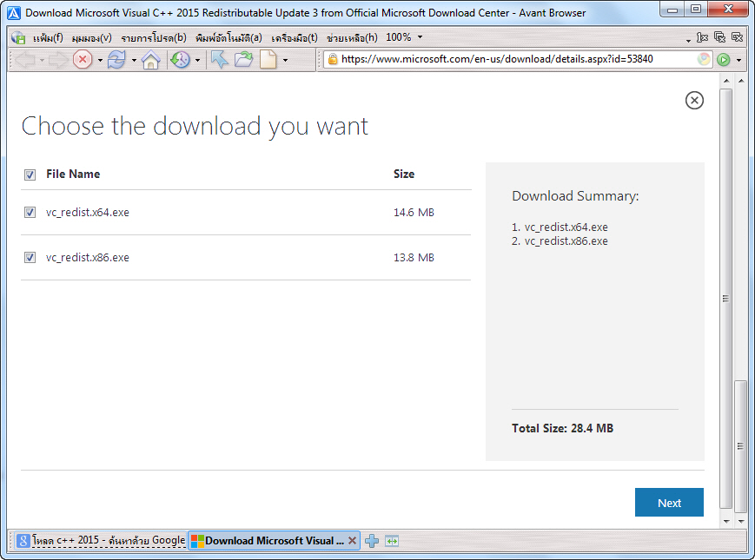Open the มุมมอง(v) view menu
Screen dimensions: 755x560
(91, 37)
